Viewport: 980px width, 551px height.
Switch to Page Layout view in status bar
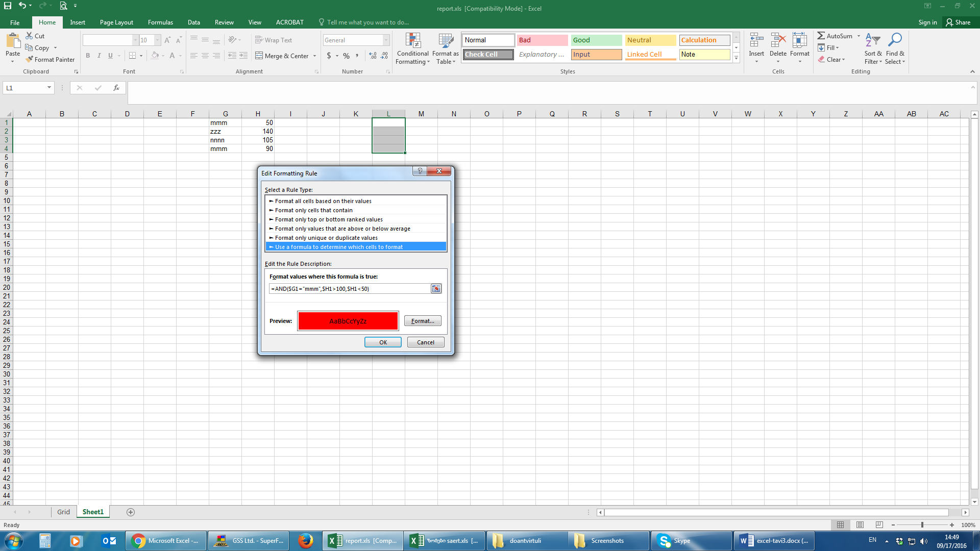[860, 525]
